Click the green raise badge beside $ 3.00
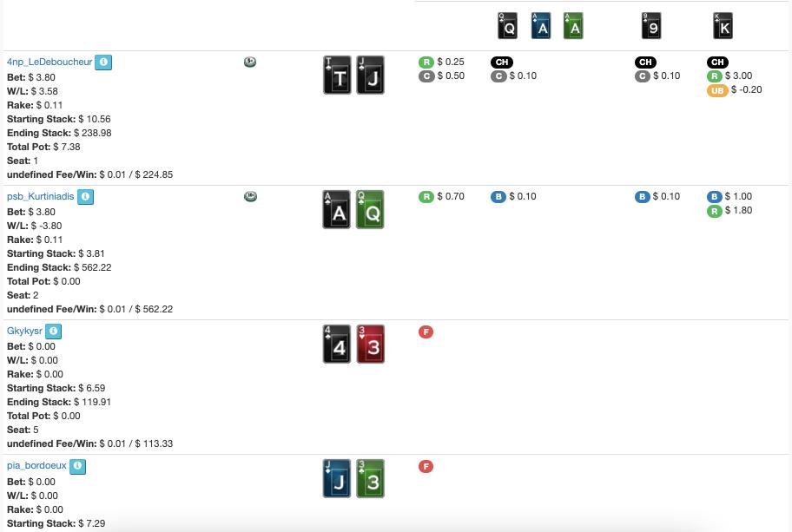The image size is (792, 532). (x=716, y=76)
